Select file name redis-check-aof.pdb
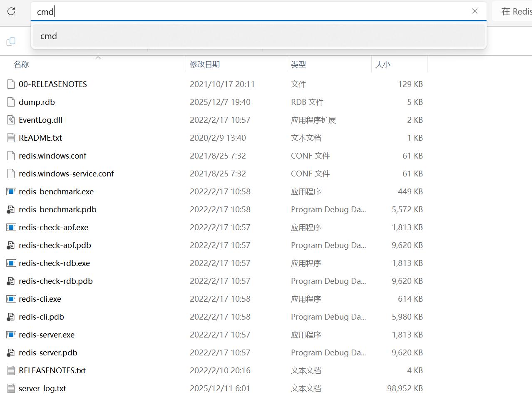532x397 pixels. (55, 245)
